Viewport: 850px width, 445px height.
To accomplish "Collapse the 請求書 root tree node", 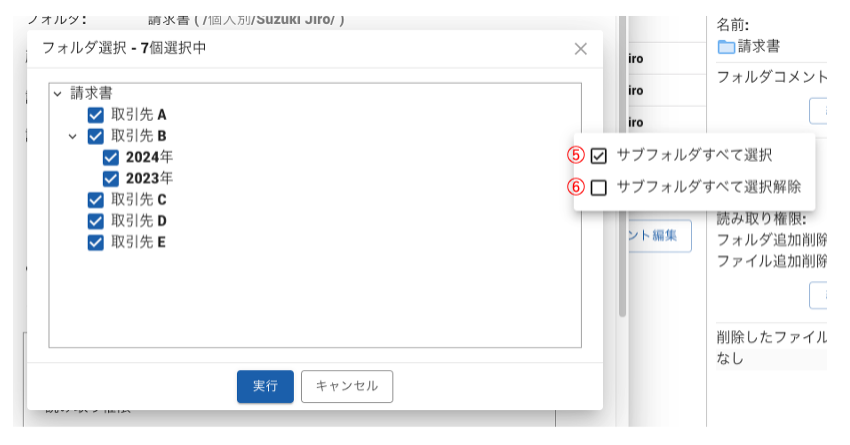I will tap(58, 94).
